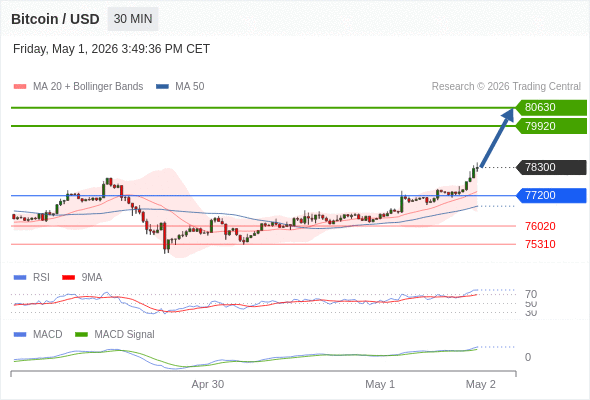590x400 pixels.
Task: Click the Research Trading Central copyright text
Action: coord(506,87)
